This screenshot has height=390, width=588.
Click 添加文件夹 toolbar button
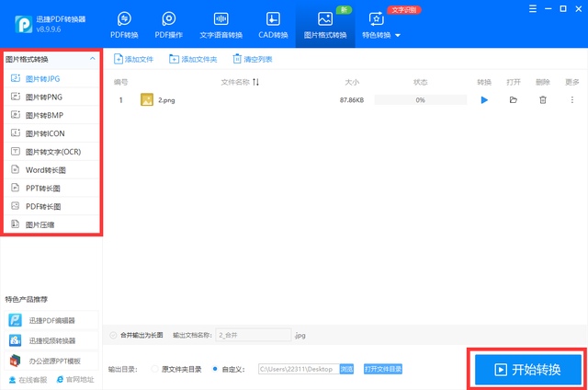193,59
